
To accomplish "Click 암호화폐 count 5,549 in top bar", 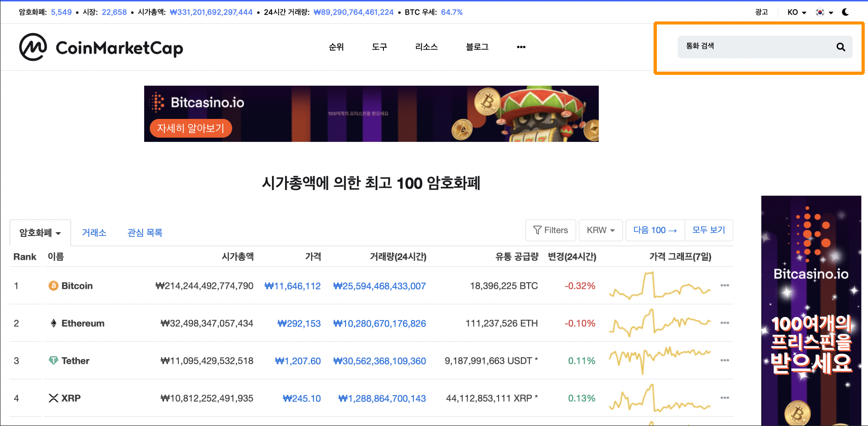I will point(61,12).
